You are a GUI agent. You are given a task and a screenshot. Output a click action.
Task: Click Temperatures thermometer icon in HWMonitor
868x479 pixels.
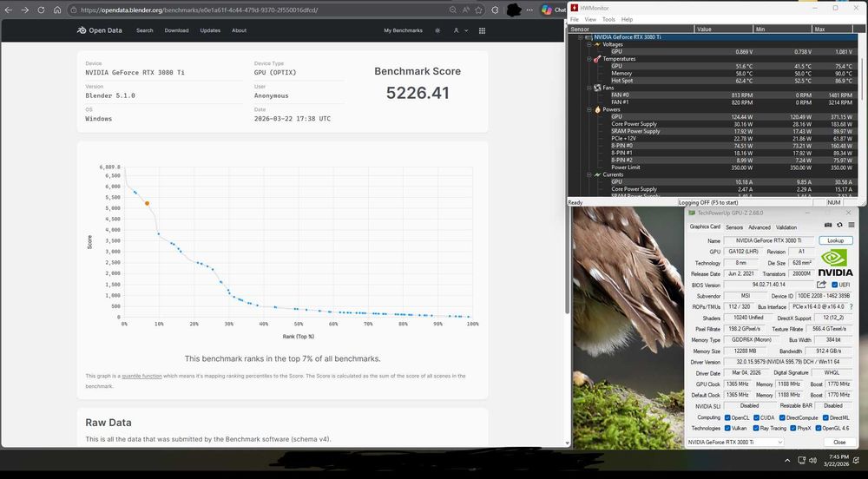[x=597, y=59]
